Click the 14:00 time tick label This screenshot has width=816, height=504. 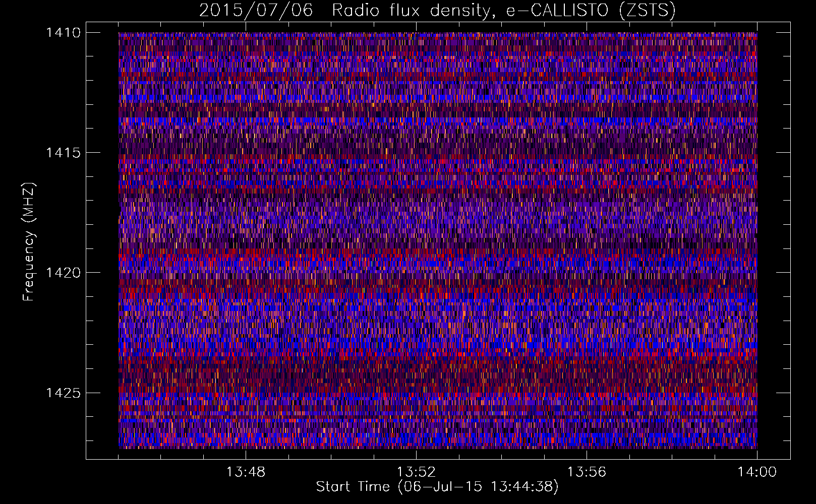[x=757, y=472]
